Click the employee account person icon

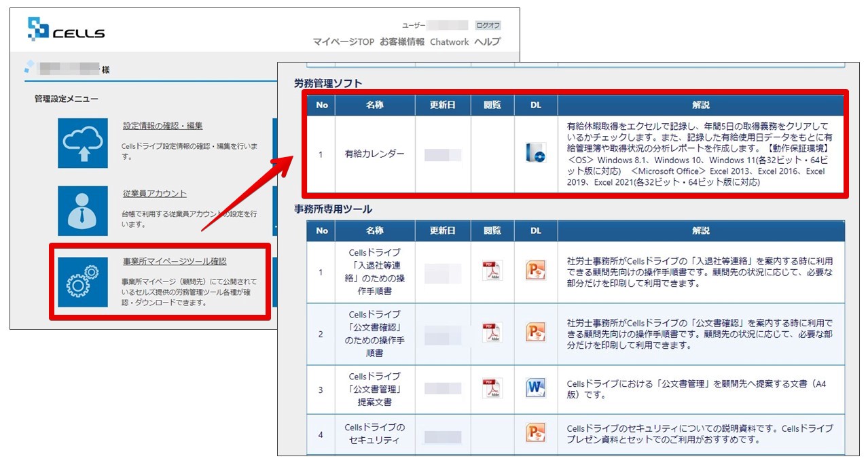pos(83,211)
